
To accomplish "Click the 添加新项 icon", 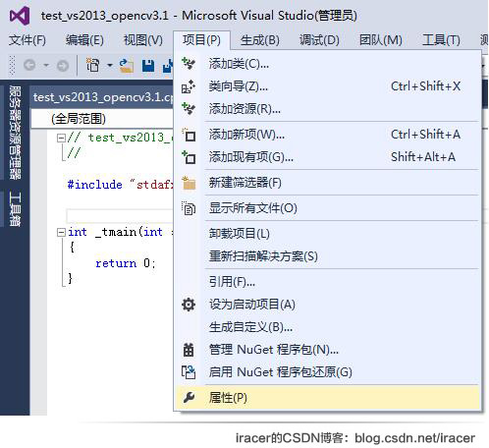I will tap(189, 135).
